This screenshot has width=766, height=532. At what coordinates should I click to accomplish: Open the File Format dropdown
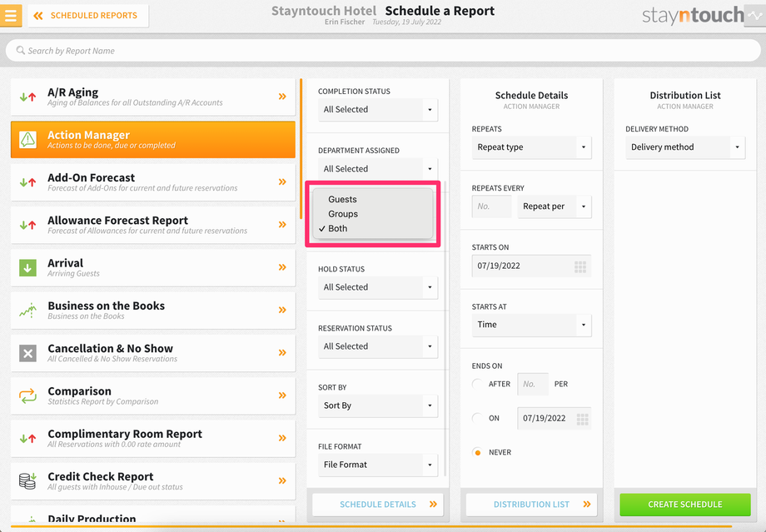click(378, 465)
